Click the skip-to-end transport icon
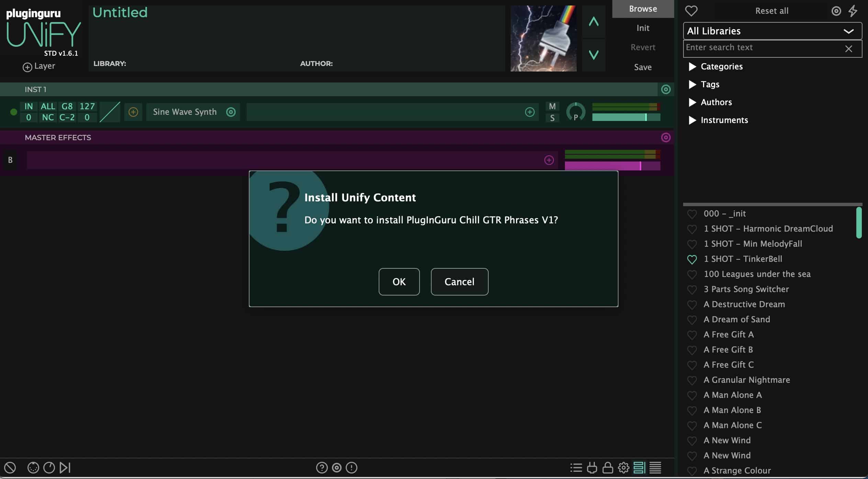The image size is (868, 479). [x=65, y=468]
